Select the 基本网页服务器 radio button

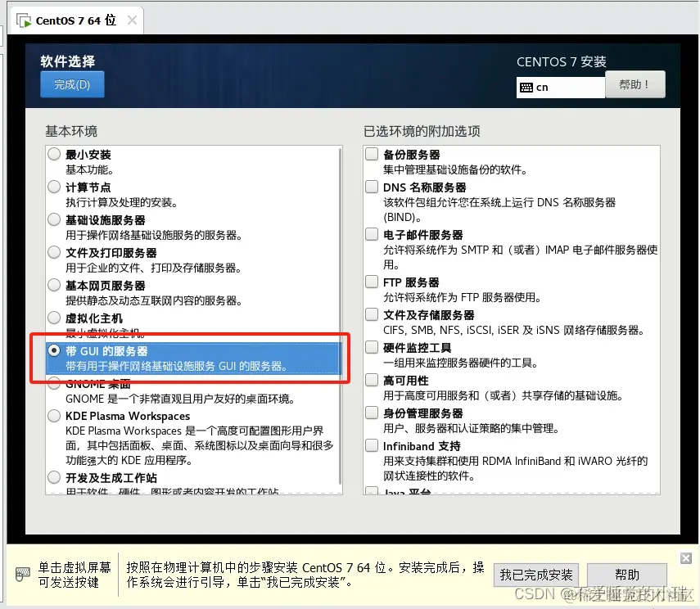(54, 285)
